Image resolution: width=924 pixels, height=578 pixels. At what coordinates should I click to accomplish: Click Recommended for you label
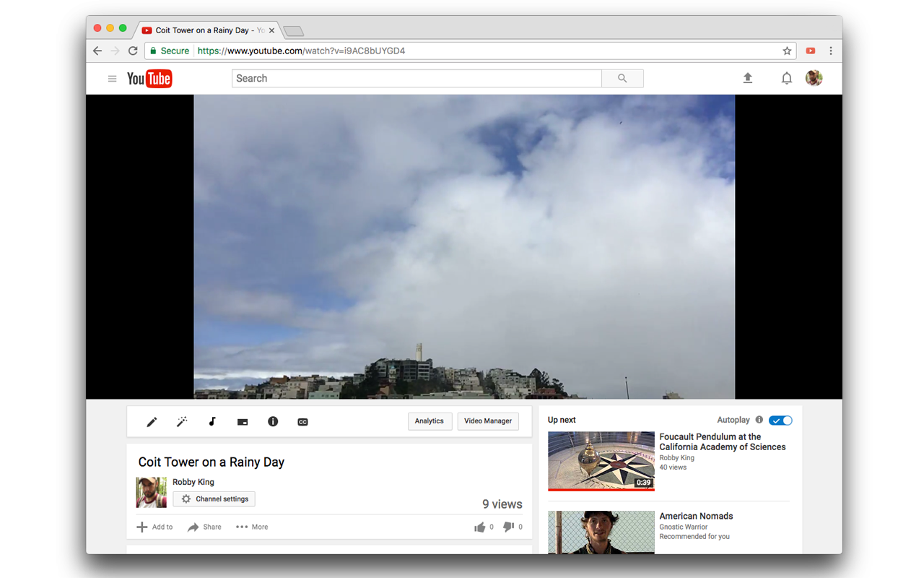(694, 537)
